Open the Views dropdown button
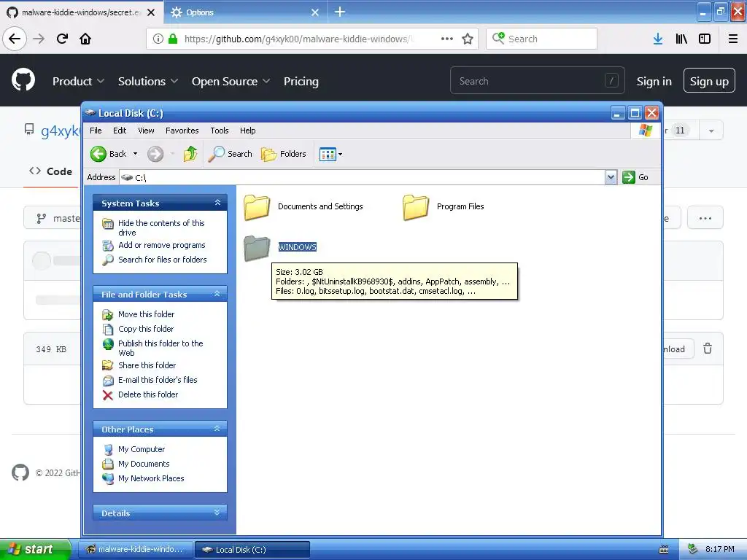The image size is (747, 560). 330,155
